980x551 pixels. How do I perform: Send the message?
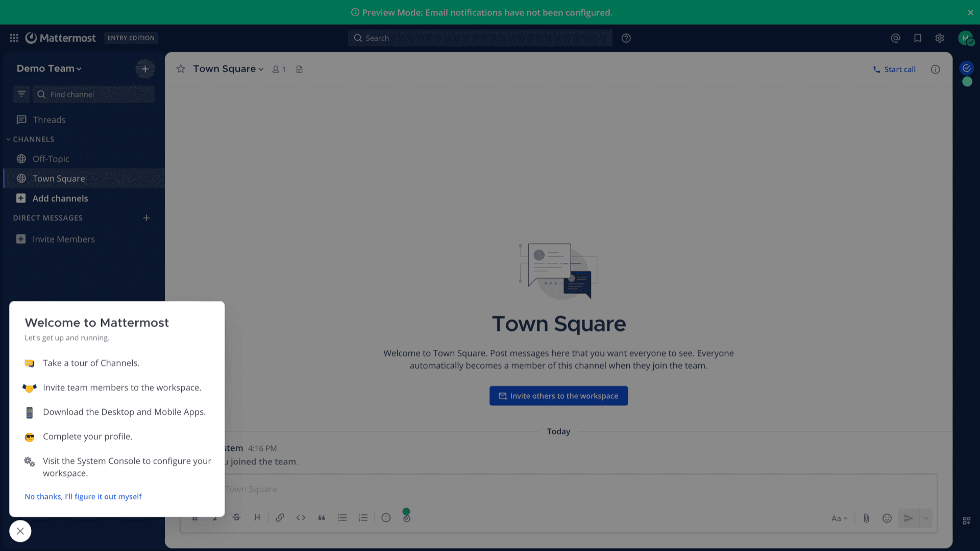tap(909, 518)
